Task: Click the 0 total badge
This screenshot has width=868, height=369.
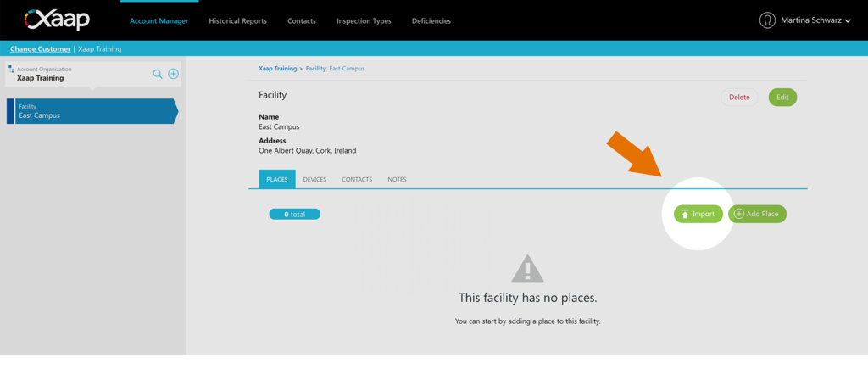Action: pyautogui.click(x=294, y=214)
